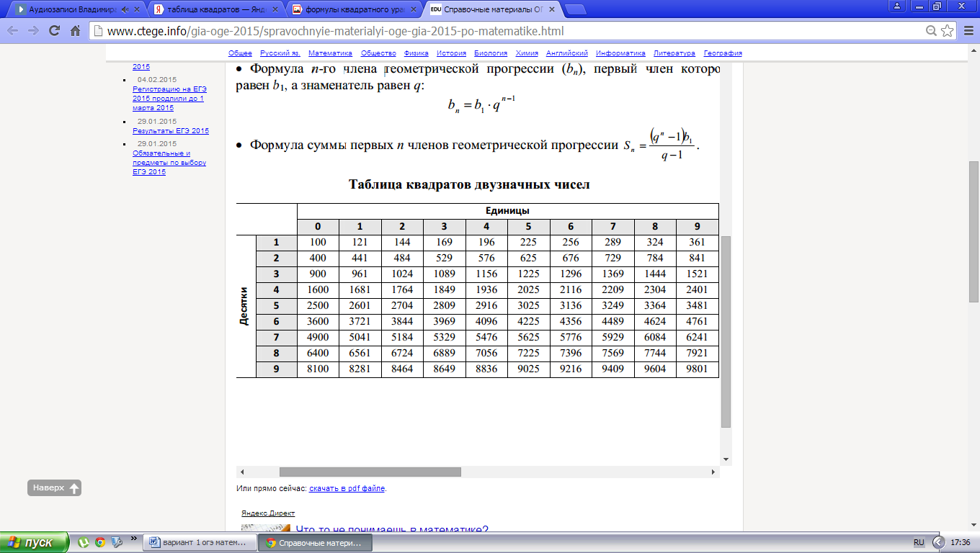Switch to the таблица квадратов tab

pyautogui.click(x=215, y=10)
